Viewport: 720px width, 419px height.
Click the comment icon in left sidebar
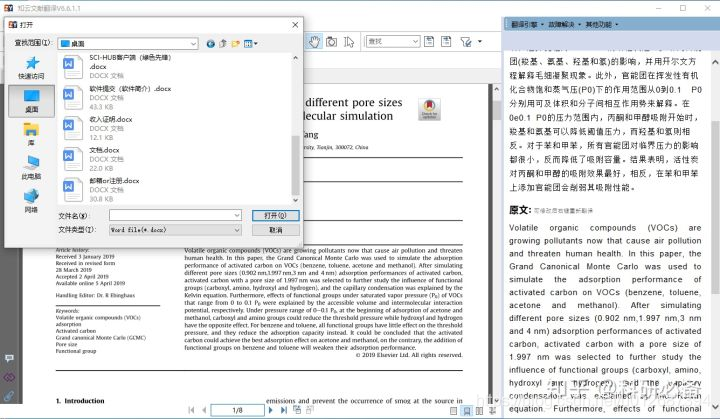[9, 358]
